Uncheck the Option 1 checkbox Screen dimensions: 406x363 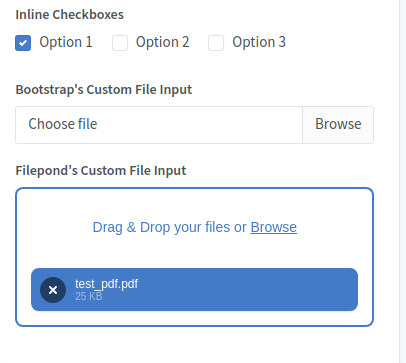23,43
